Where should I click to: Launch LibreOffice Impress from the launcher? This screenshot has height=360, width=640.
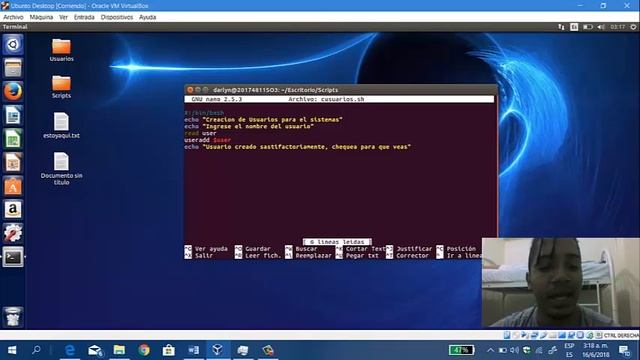13,162
